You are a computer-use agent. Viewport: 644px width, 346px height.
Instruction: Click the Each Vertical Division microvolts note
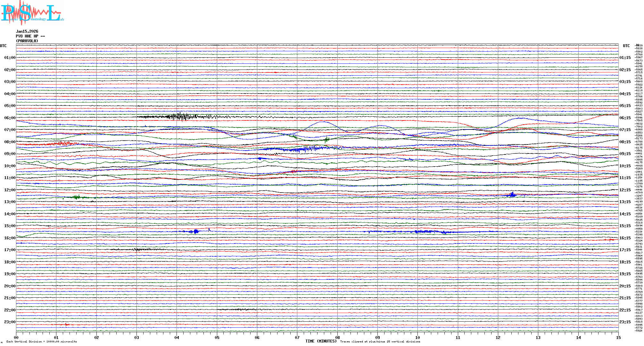point(42,342)
